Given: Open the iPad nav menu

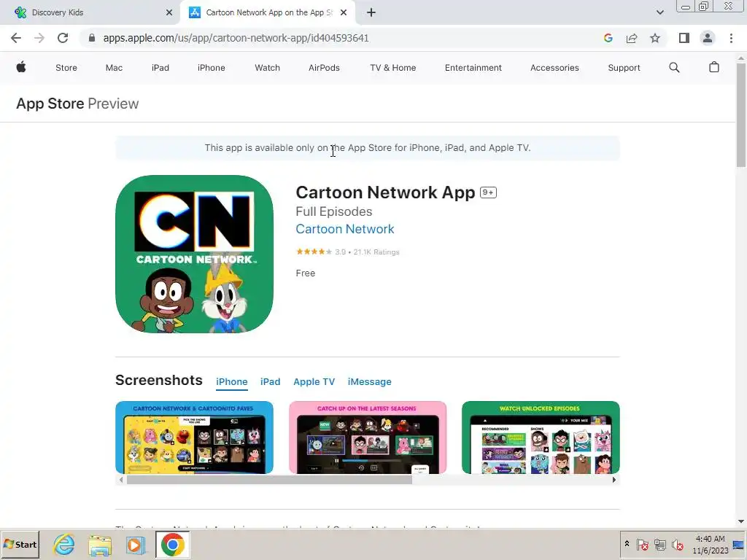Looking at the screenshot, I should 160,68.
